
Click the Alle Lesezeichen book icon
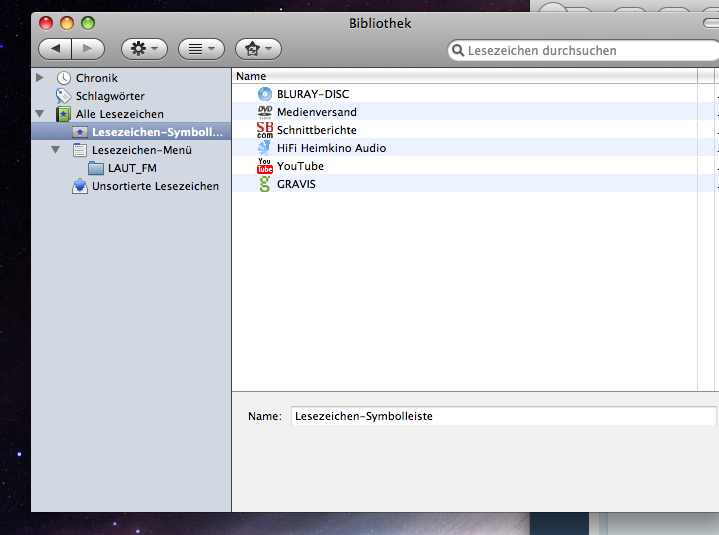[x=63, y=114]
